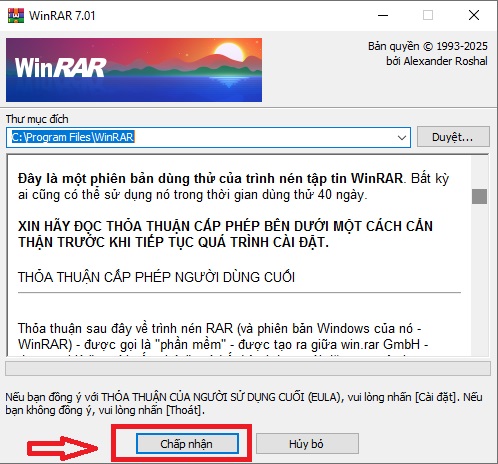Click the WinRAR banner image
The width and height of the screenshot is (498, 464).
click(134, 70)
